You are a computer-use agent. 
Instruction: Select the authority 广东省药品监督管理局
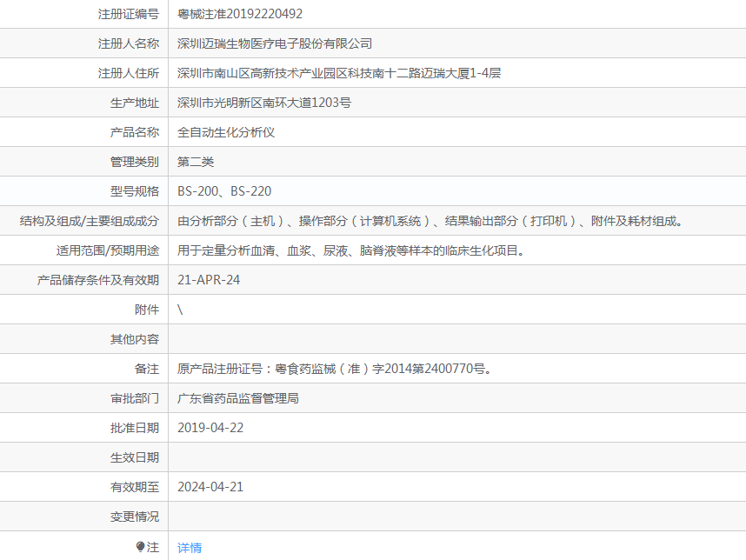[x=238, y=398]
